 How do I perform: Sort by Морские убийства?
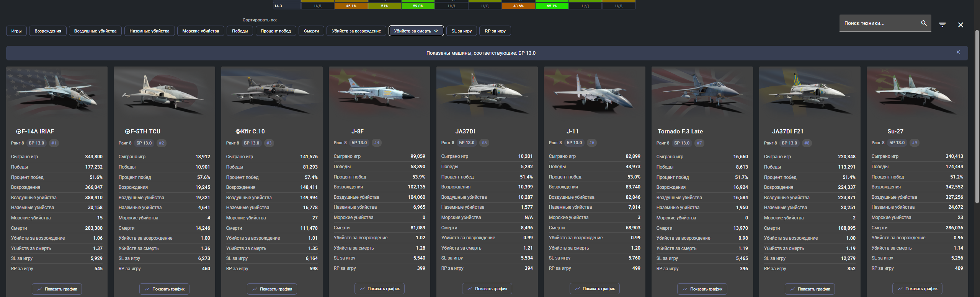pyautogui.click(x=201, y=31)
